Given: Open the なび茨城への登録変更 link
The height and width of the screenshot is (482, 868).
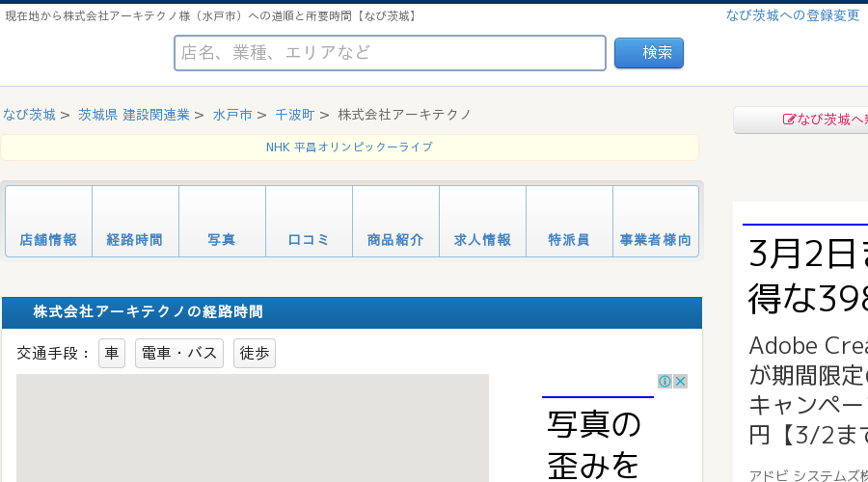Looking at the screenshot, I should 793,15.
